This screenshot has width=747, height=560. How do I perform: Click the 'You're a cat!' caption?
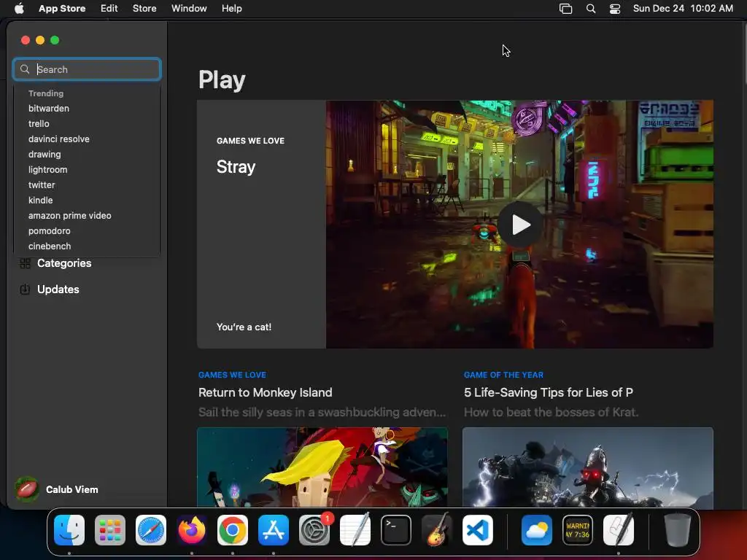click(x=244, y=327)
